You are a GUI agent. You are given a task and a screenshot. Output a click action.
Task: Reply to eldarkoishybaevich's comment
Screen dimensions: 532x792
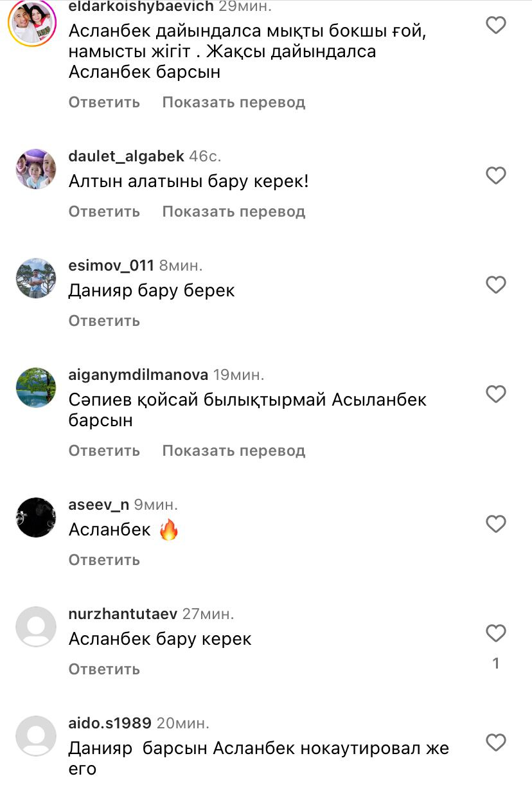[104, 102]
